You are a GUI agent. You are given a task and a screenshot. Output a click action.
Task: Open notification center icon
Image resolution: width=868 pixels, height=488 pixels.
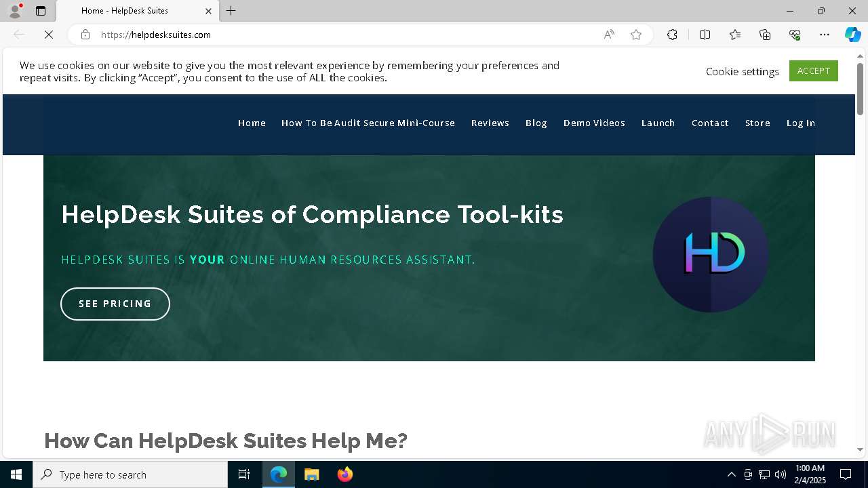pyautogui.click(x=846, y=474)
